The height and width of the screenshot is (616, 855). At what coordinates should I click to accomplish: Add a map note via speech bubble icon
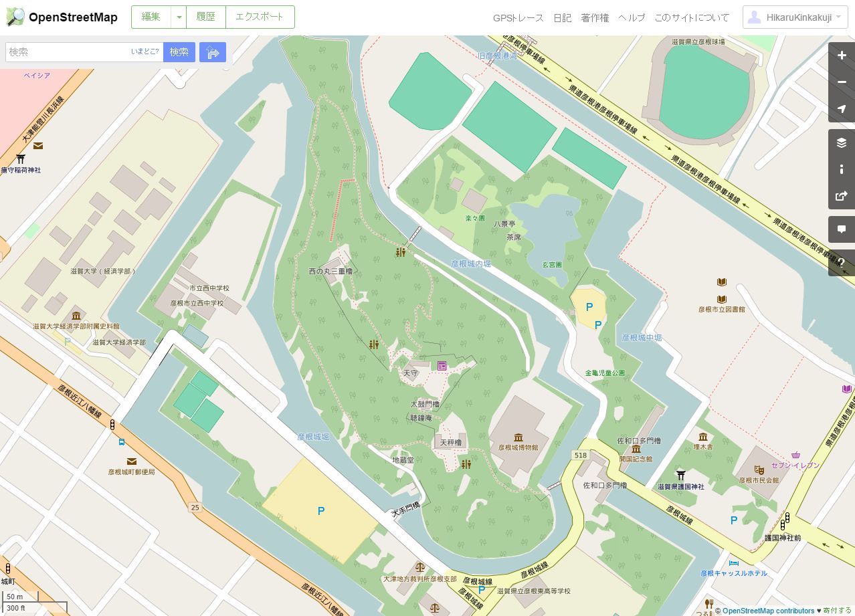(842, 229)
